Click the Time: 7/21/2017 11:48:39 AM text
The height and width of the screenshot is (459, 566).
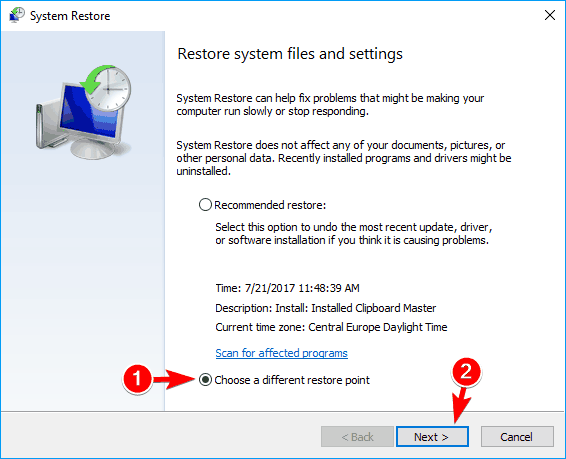point(287,288)
